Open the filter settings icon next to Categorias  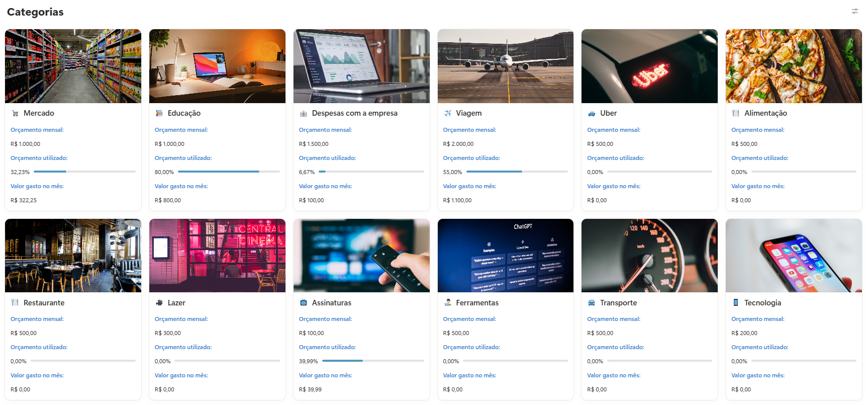point(854,11)
